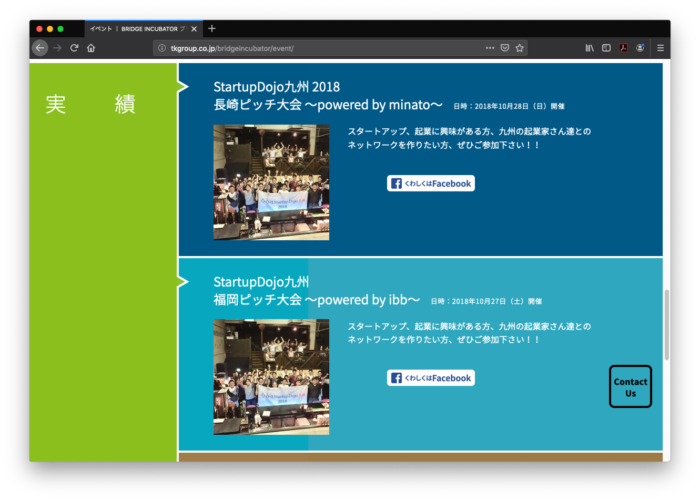Viewport: 700px width, 500px height.
Task: Click the Fukuoka pitch event group photo
Action: (x=271, y=377)
